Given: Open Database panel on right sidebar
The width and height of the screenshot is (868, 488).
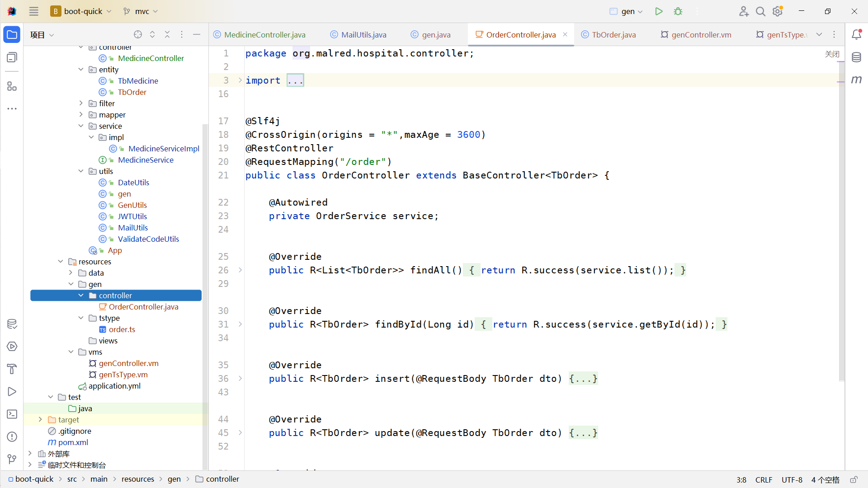Looking at the screenshot, I should tap(857, 57).
